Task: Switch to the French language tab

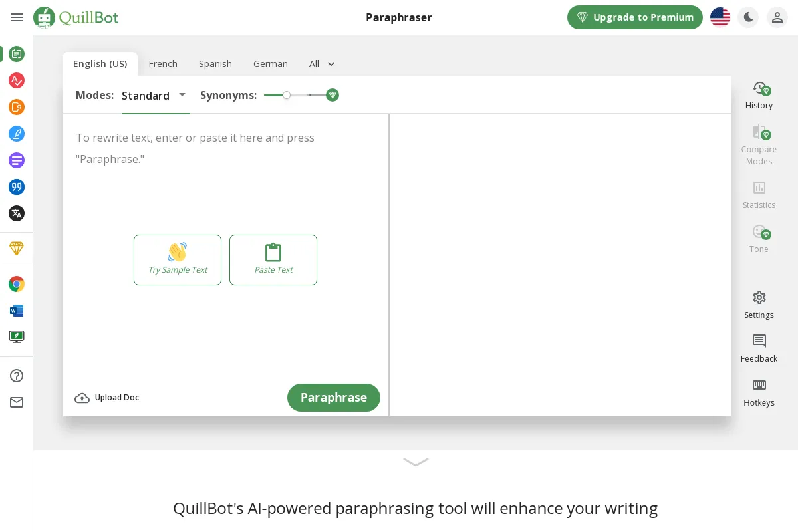Action: click(x=163, y=64)
